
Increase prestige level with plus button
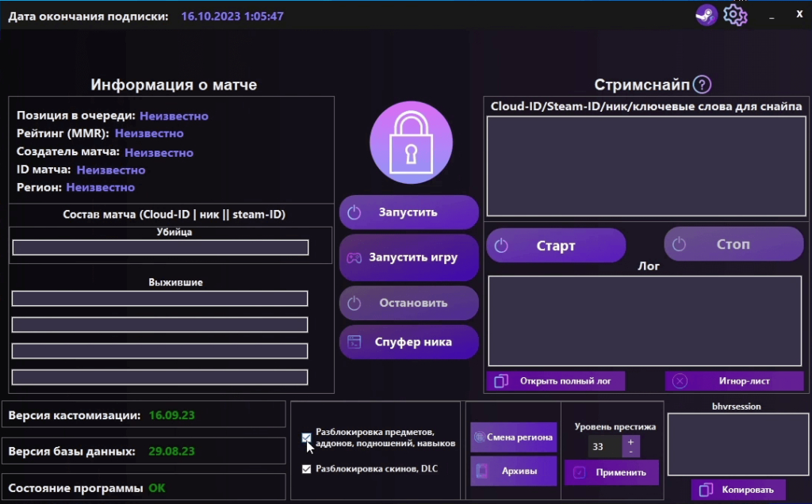630,442
